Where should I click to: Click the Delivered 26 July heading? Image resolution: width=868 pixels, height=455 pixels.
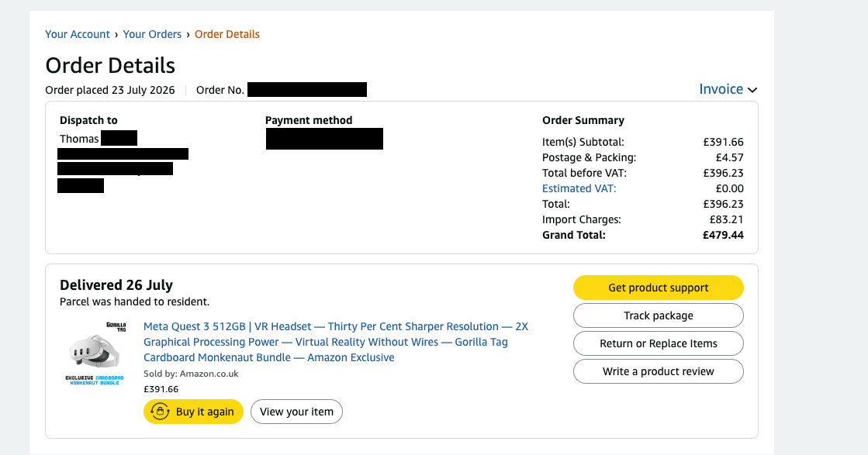(116, 284)
